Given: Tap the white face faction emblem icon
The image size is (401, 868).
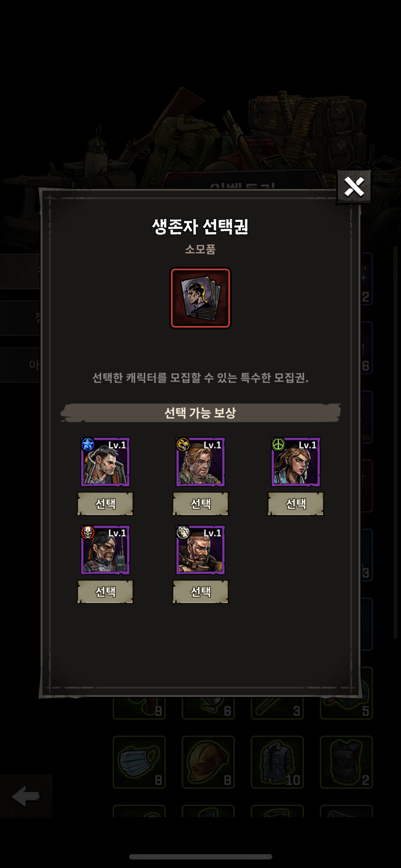Looking at the screenshot, I should [183, 532].
